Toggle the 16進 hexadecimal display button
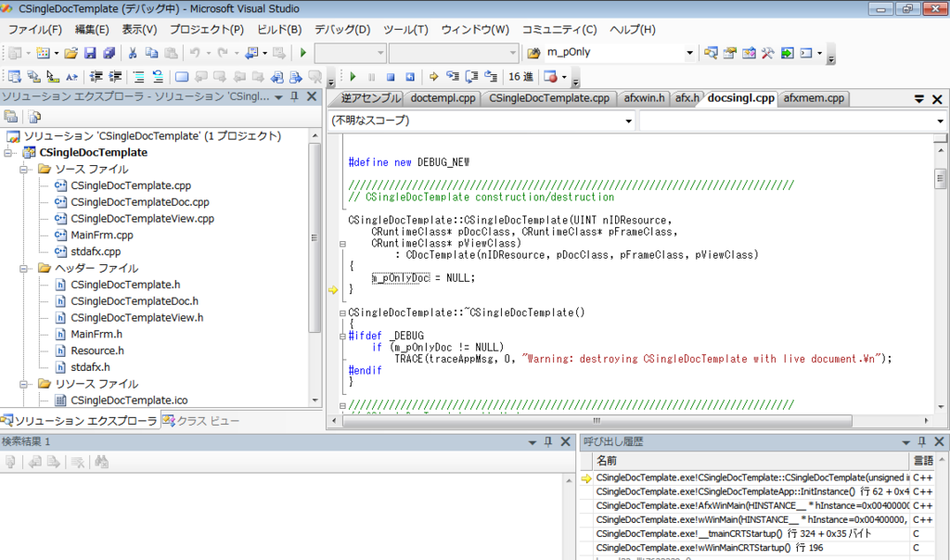Image resolution: width=950 pixels, height=560 pixels. point(520,77)
